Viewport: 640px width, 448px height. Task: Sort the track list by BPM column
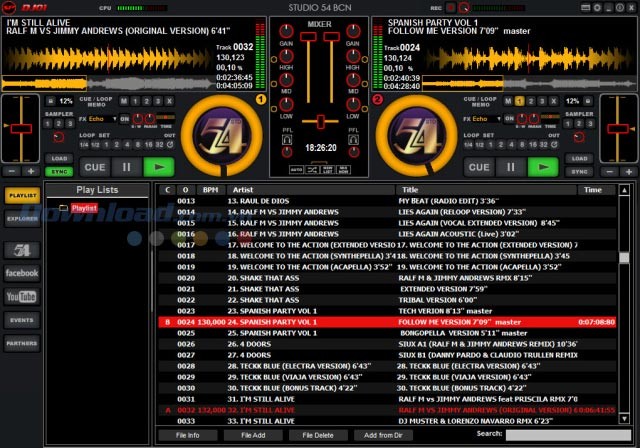point(211,190)
